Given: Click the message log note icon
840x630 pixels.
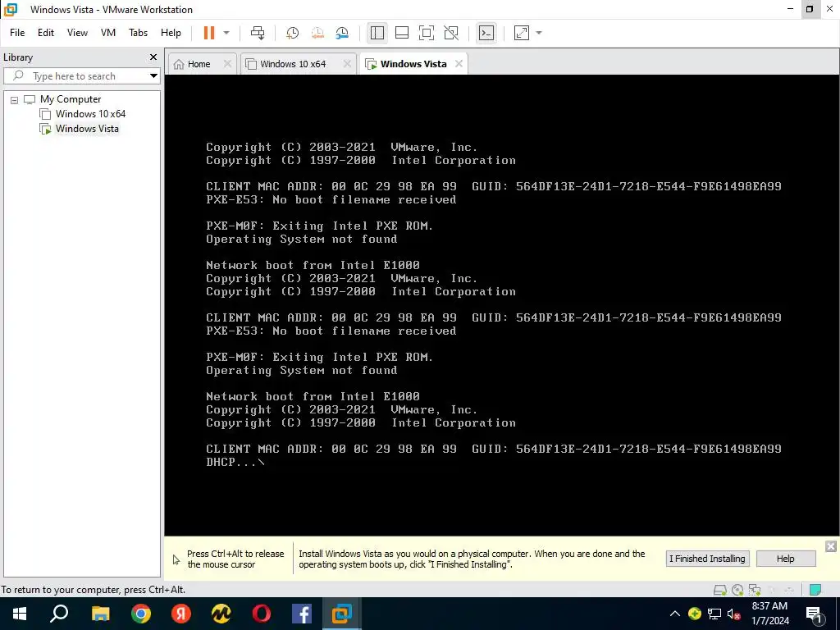Looking at the screenshot, I should (x=815, y=590).
